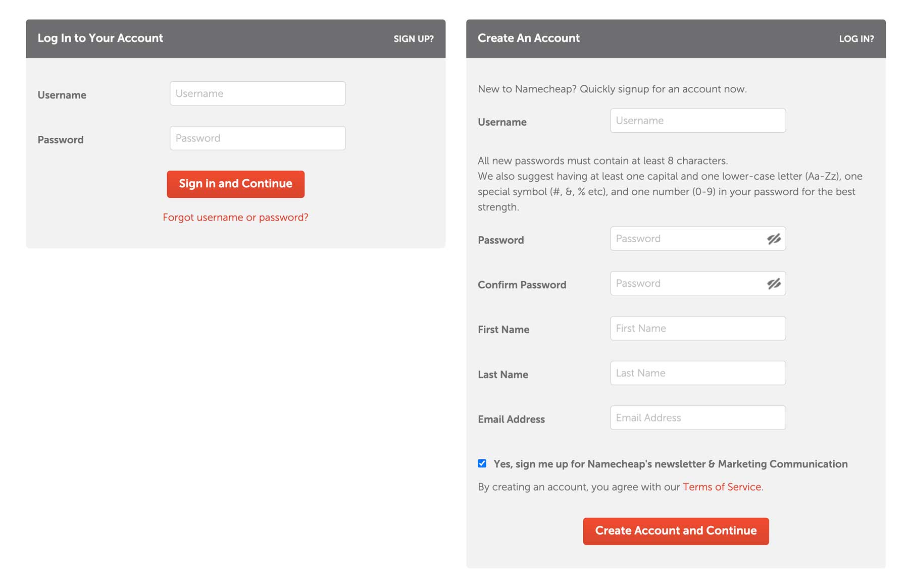The image size is (909, 588).
Task: Open the Terms of Service
Action: (x=722, y=487)
